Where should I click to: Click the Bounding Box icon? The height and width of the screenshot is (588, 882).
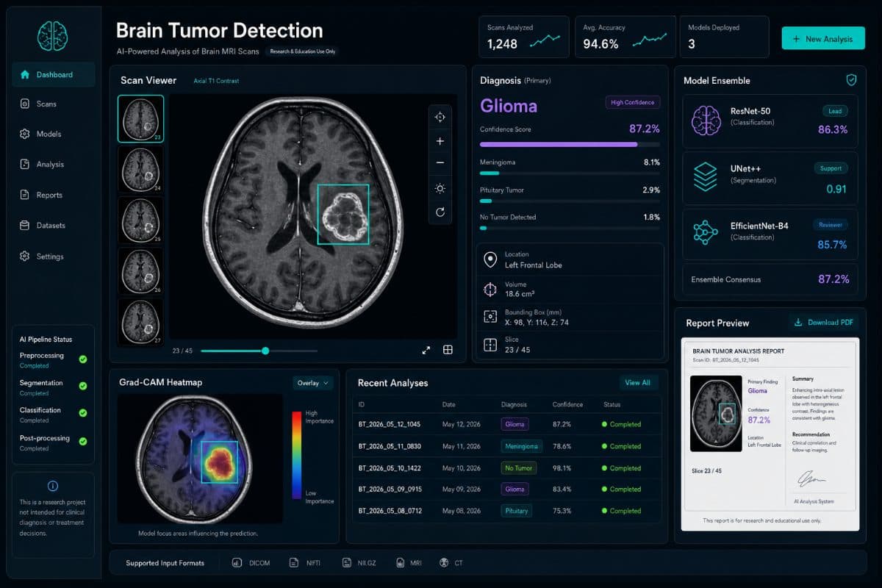pyautogui.click(x=490, y=317)
